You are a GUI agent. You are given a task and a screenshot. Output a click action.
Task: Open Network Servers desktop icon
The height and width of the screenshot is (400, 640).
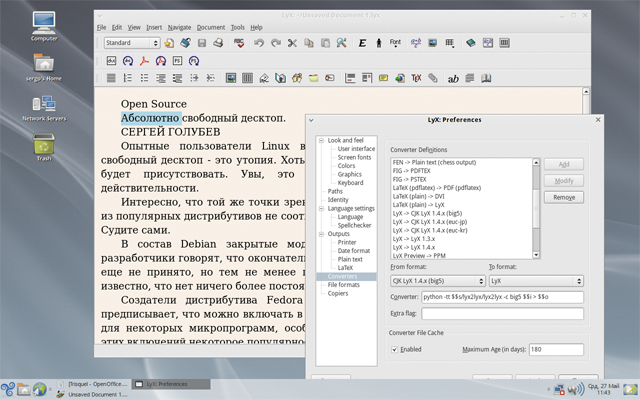44,108
